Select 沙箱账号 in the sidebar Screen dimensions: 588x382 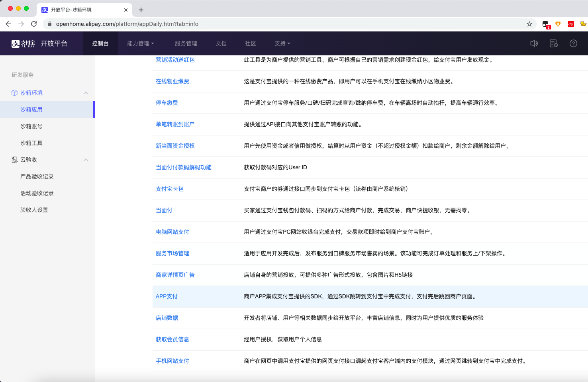click(x=31, y=126)
